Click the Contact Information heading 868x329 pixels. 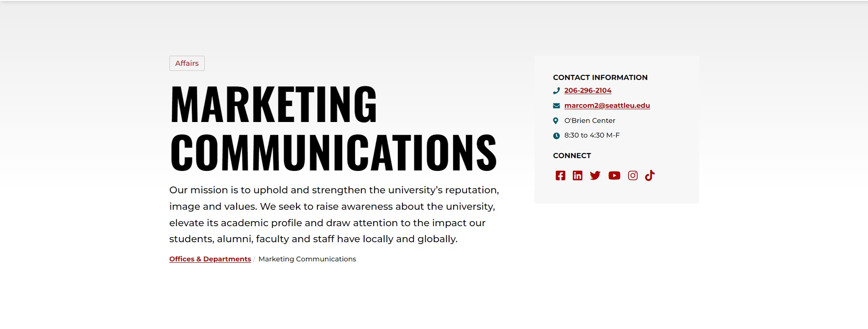click(x=600, y=78)
